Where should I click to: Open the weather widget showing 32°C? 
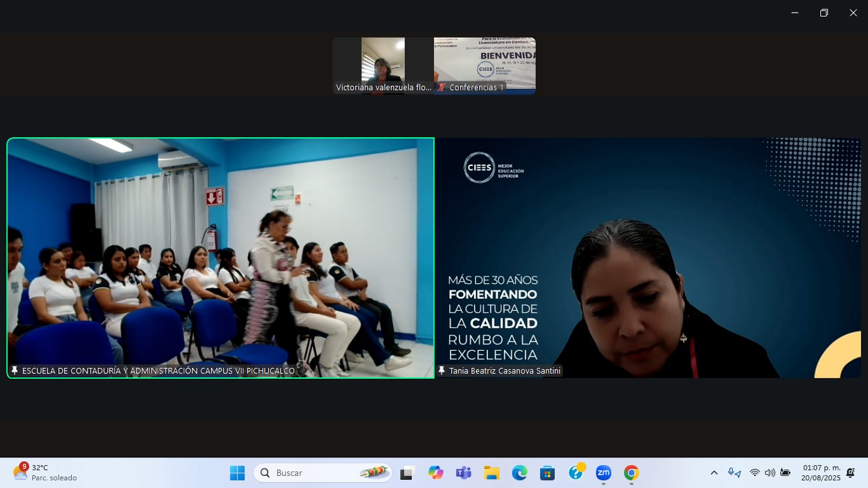pos(44,473)
